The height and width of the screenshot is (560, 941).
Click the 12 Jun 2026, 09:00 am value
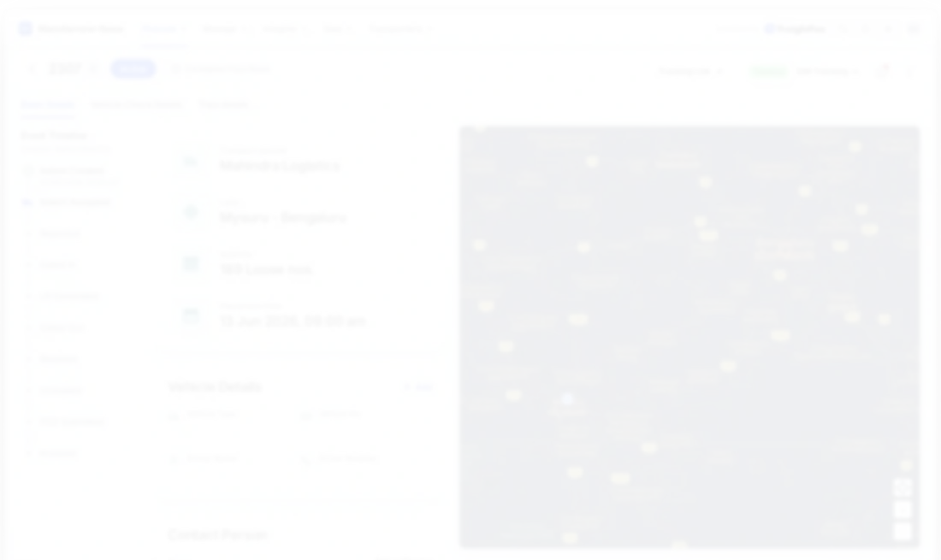[293, 321]
